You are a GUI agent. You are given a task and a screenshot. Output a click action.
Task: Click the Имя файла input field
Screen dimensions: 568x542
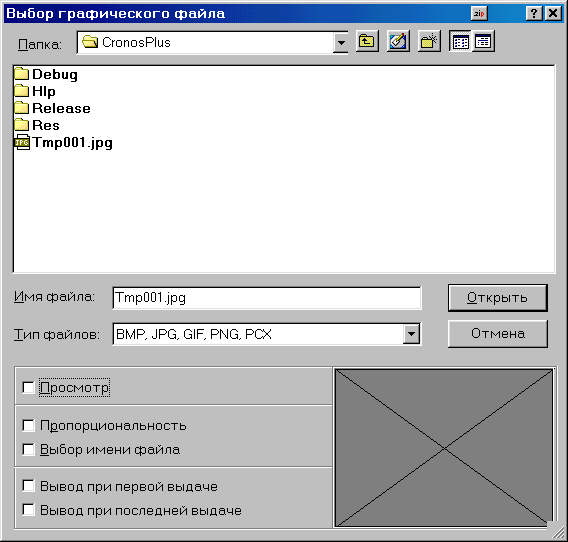pyautogui.click(x=267, y=298)
